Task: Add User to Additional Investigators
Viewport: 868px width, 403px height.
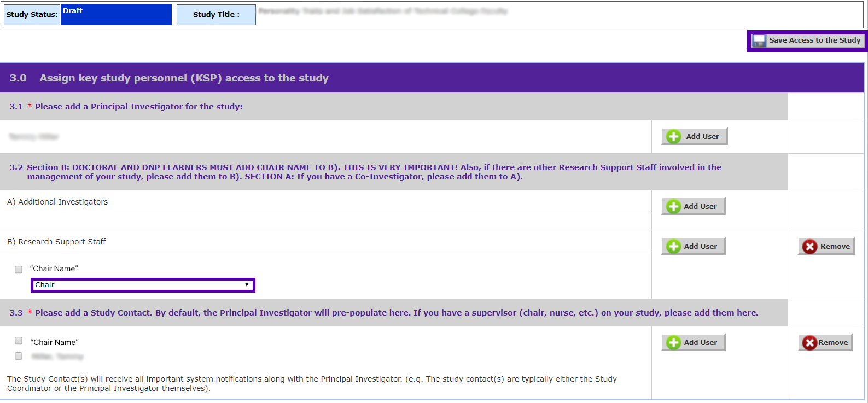Action: tap(694, 207)
